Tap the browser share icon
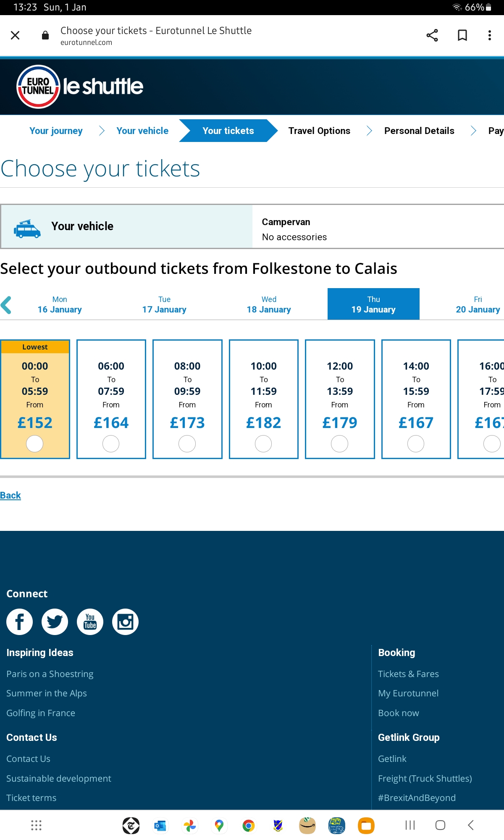The width and height of the screenshot is (504, 840). click(432, 35)
